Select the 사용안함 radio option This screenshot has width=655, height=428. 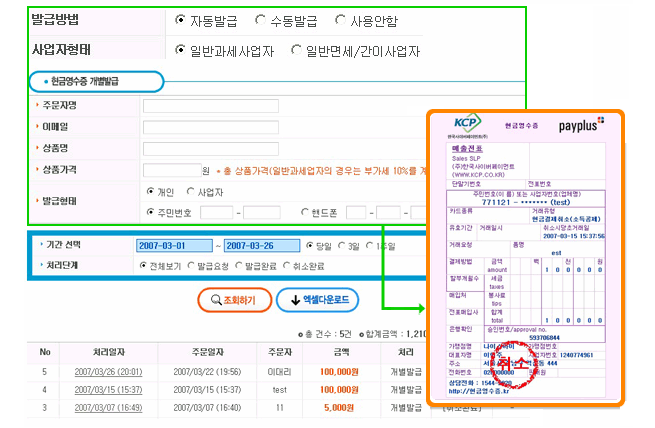point(340,19)
